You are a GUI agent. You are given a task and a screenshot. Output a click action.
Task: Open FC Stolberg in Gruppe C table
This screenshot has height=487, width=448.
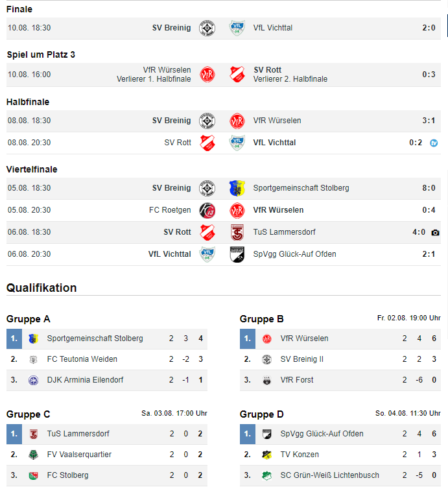coord(67,475)
